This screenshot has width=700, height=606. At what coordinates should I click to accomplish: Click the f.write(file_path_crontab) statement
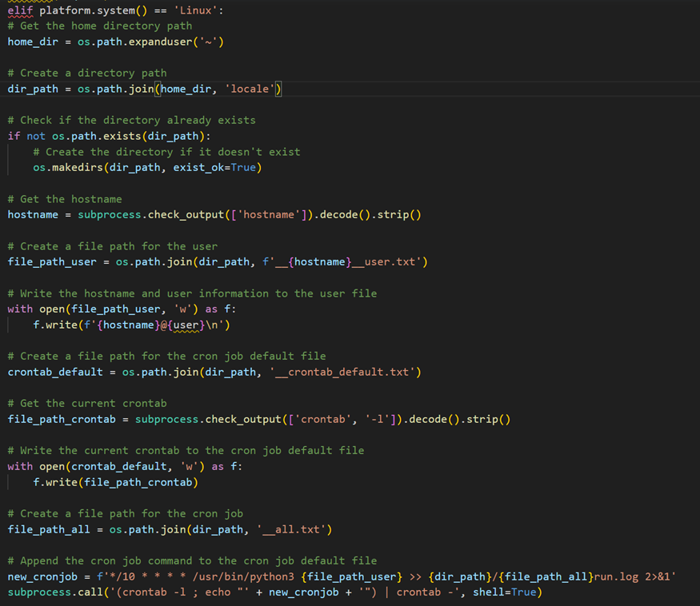(115, 482)
